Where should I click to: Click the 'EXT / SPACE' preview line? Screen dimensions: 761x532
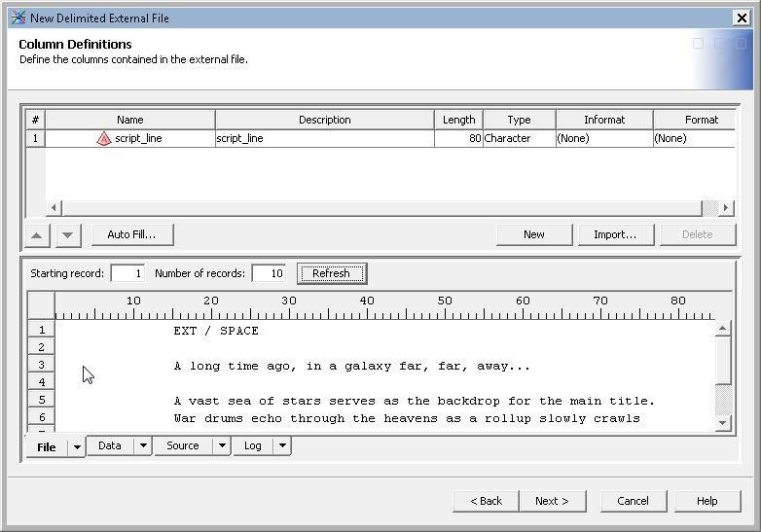(x=216, y=331)
